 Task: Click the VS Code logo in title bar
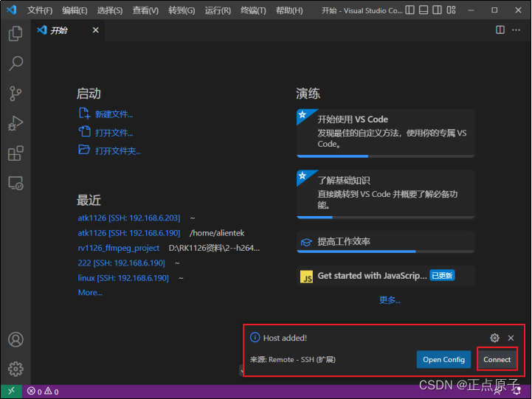point(12,10)
